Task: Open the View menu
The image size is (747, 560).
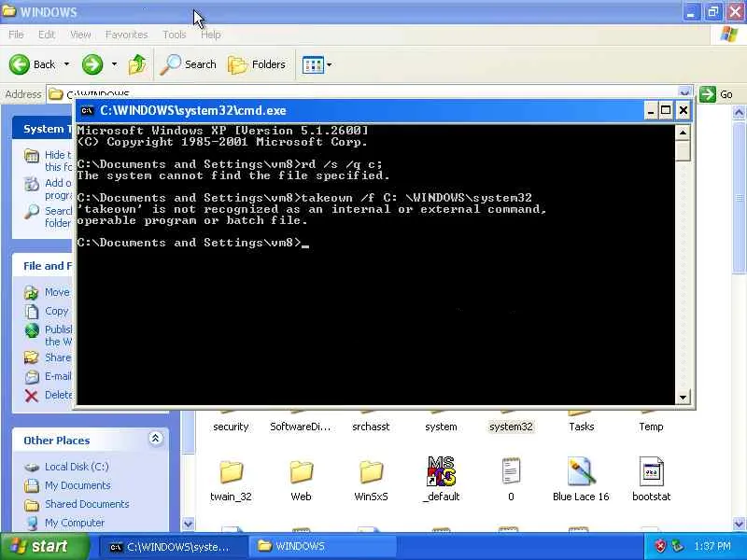Action: point(80,35)
